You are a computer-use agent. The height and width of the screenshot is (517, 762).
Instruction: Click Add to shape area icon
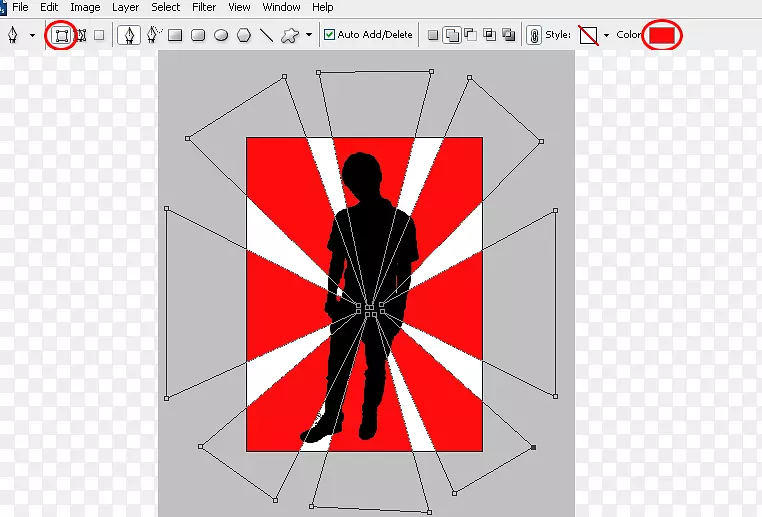(x=452, y=35)
